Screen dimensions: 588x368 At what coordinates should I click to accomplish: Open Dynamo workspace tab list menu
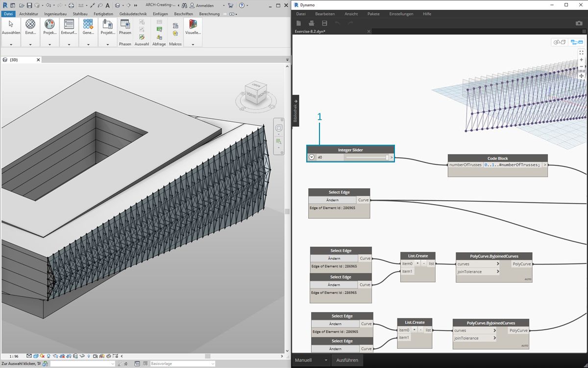point(583,31)
